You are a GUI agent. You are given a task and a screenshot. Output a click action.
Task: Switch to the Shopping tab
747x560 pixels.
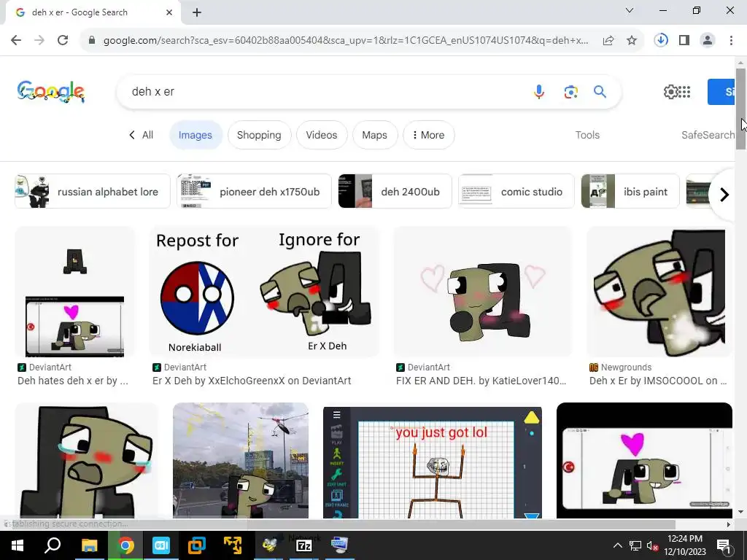[259, 135]
